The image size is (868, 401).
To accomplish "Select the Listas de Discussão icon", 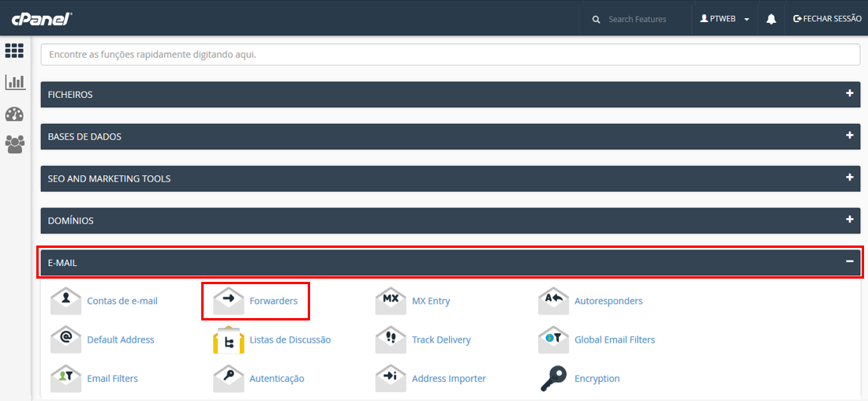I will [x=228, y=340].
